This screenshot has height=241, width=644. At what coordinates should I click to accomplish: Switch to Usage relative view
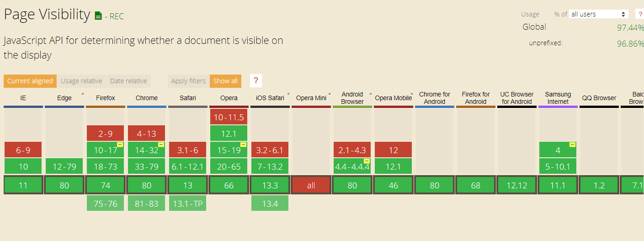81,81
